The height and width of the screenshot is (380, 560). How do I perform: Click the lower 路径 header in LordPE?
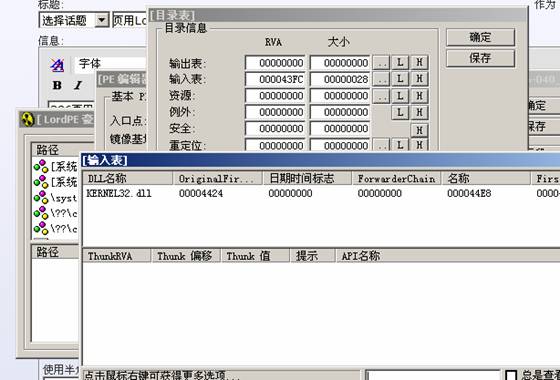[55, 252]
